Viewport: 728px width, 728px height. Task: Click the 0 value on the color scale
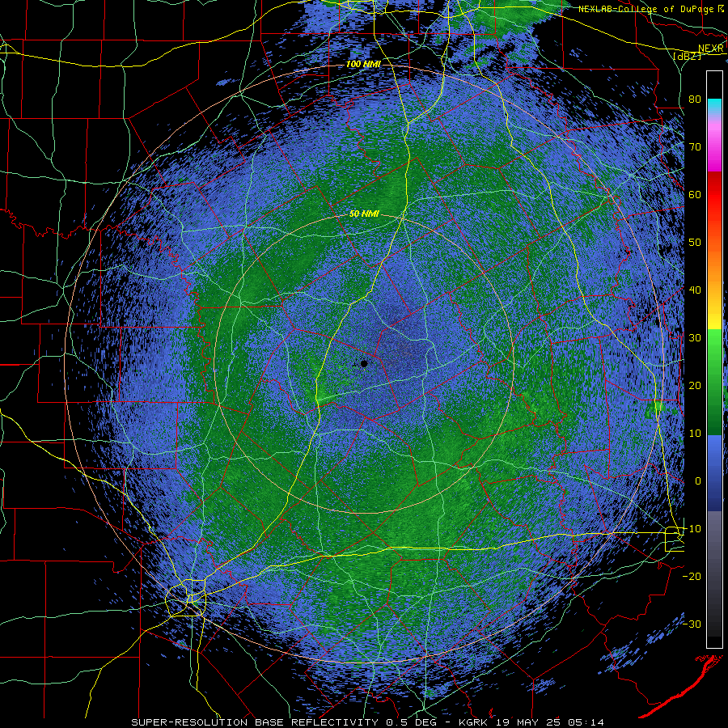[x=698, y=481]
